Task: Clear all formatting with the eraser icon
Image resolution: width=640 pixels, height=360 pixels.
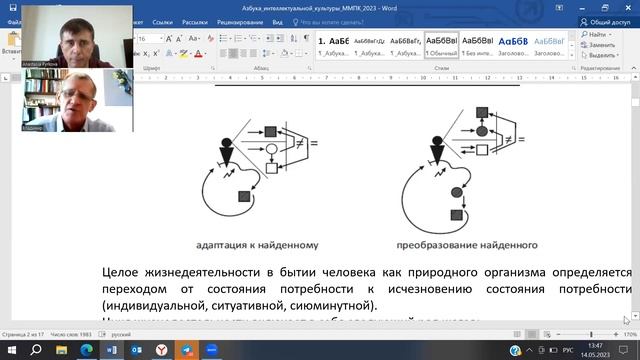Action: pos(210,39)
